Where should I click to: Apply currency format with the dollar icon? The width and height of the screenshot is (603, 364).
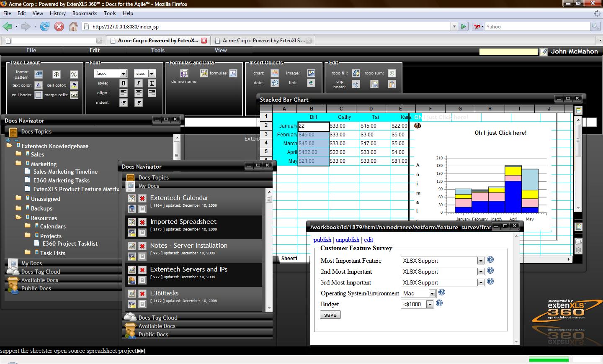tap(57, 74)
